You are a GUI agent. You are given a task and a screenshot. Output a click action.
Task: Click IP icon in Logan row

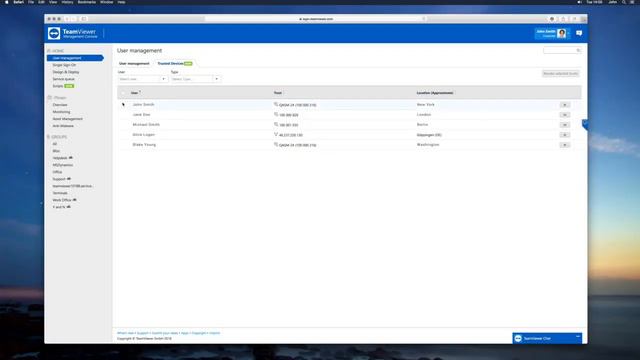(x=276, y=134)
